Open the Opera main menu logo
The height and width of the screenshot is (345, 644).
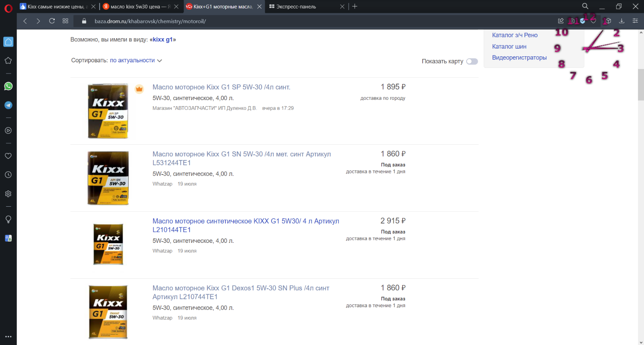pyautogui.click(x=8, y=8)
